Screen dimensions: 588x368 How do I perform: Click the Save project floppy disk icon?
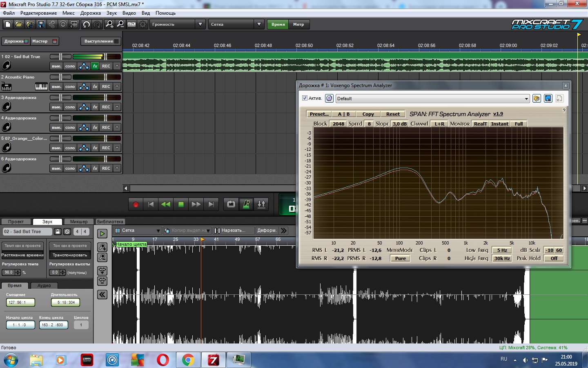pyautogui.click(x=41, y=25)
